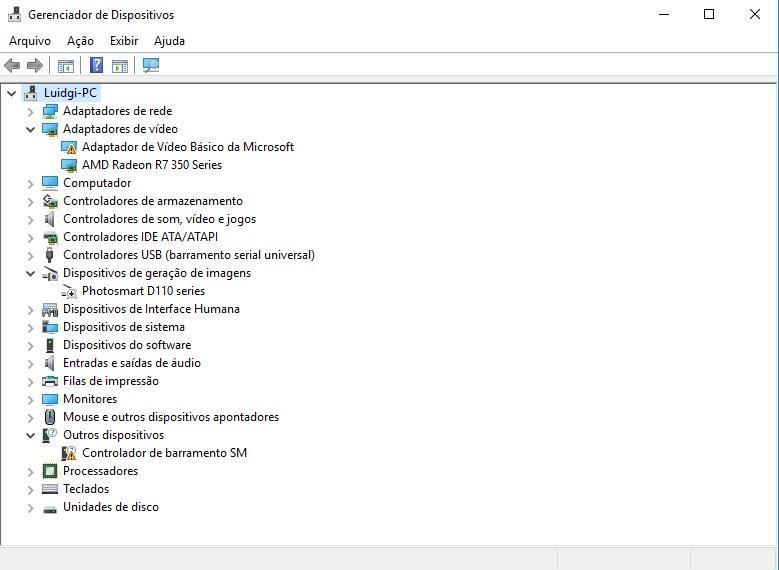Click the Monitores category icon

click(50, 400)
